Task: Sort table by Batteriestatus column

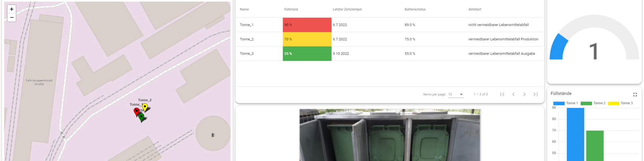Action: pyautogui.click(x=415, y=9)
